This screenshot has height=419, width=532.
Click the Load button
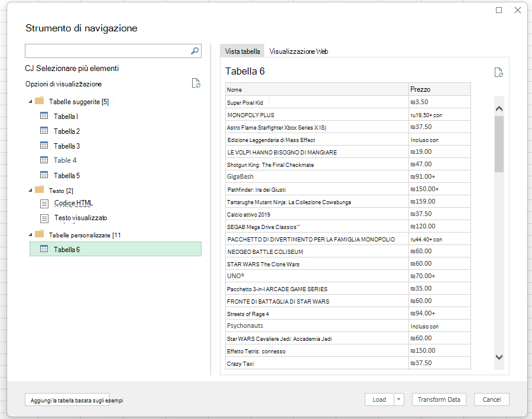point(379,399)
